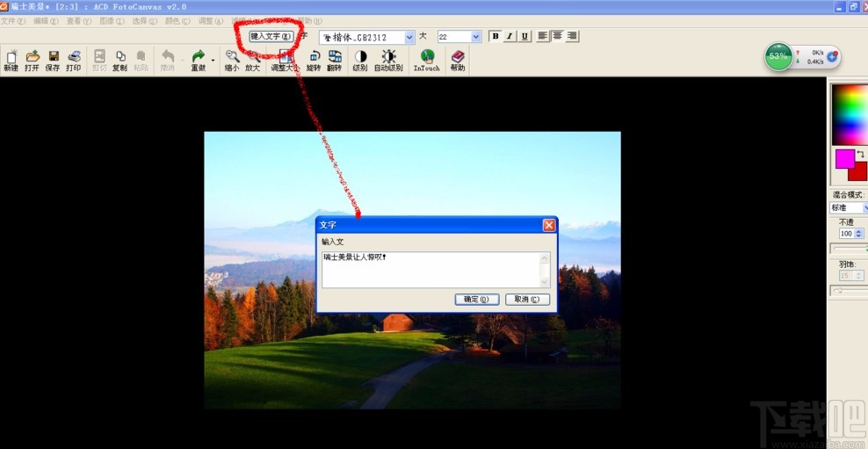Open 级别 levels adjustment
This screenshot has height=449, width=868.
360,61
